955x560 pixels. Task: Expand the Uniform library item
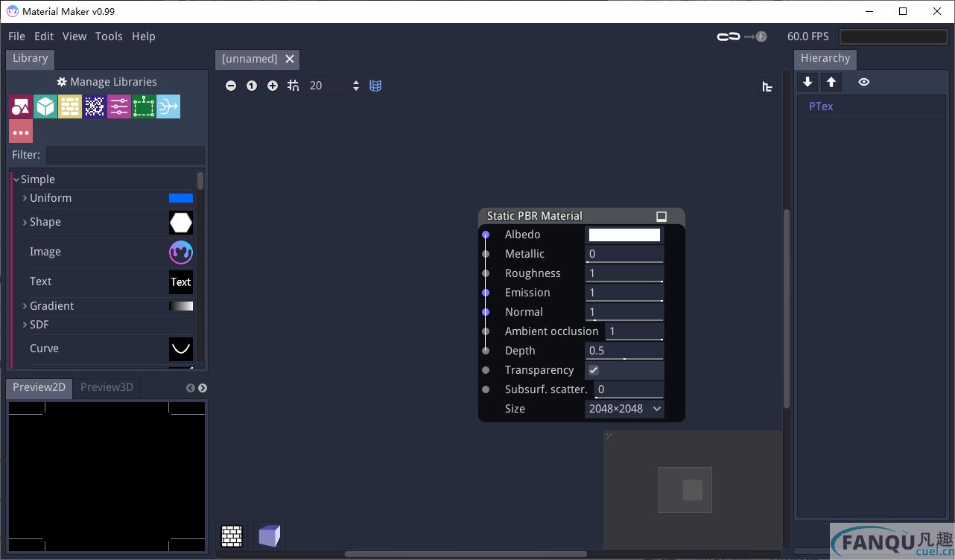coord(25,198)
